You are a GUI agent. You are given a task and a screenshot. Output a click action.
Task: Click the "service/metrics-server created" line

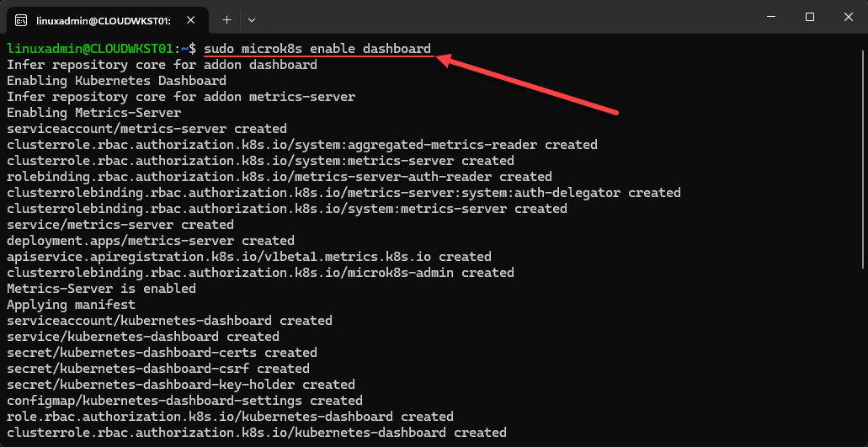(120, 225)
